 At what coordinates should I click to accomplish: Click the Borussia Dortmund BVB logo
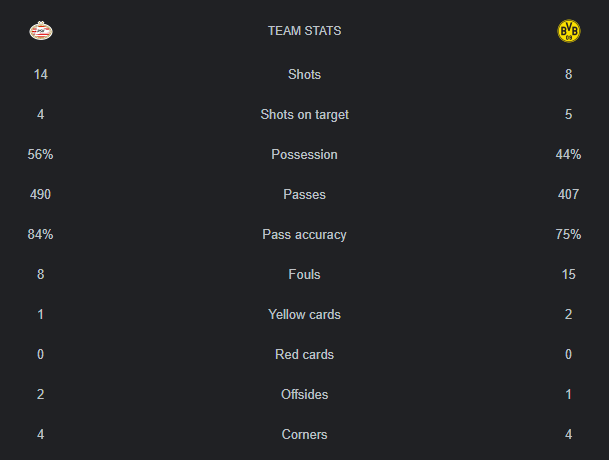pos(569,31)
